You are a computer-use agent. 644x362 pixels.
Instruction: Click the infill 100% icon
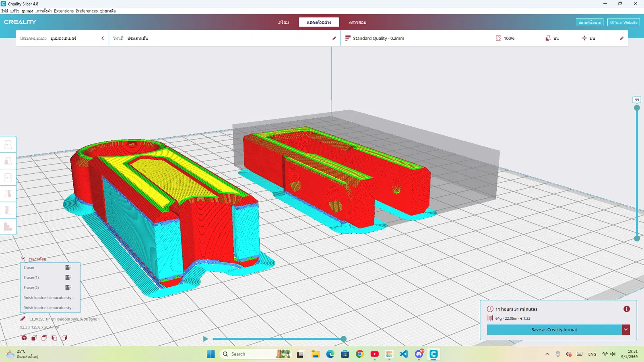click(x=498, y=38)
